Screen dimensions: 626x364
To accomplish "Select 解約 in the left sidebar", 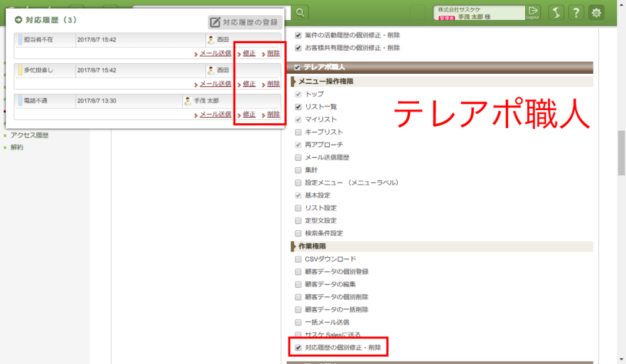I will pyautogui.click(x=17, y=148).
